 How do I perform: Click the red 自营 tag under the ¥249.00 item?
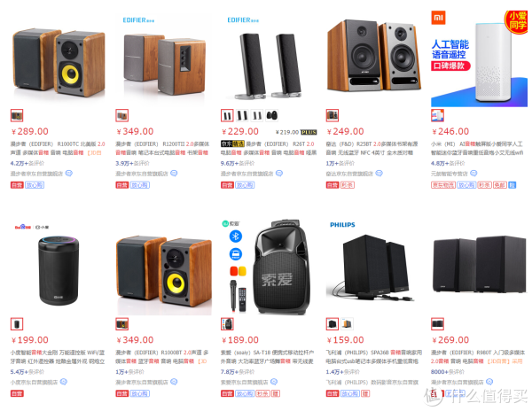click(332, 185)
